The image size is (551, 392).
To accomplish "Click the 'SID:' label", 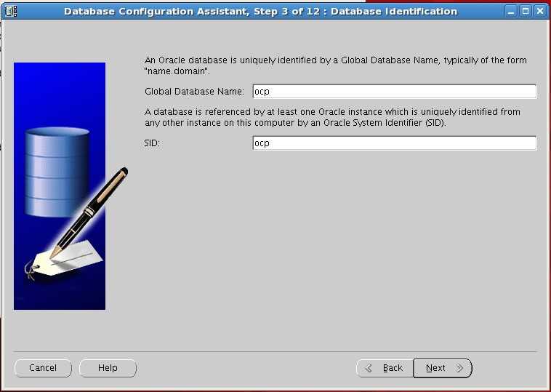I will (152, 143).
